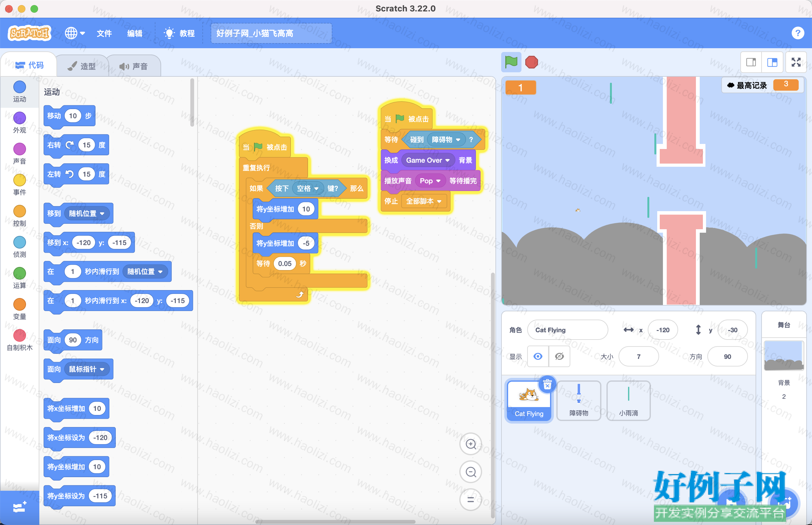Switch to small stage layout
Screen dimensions: 812x525
coord(751,62)
